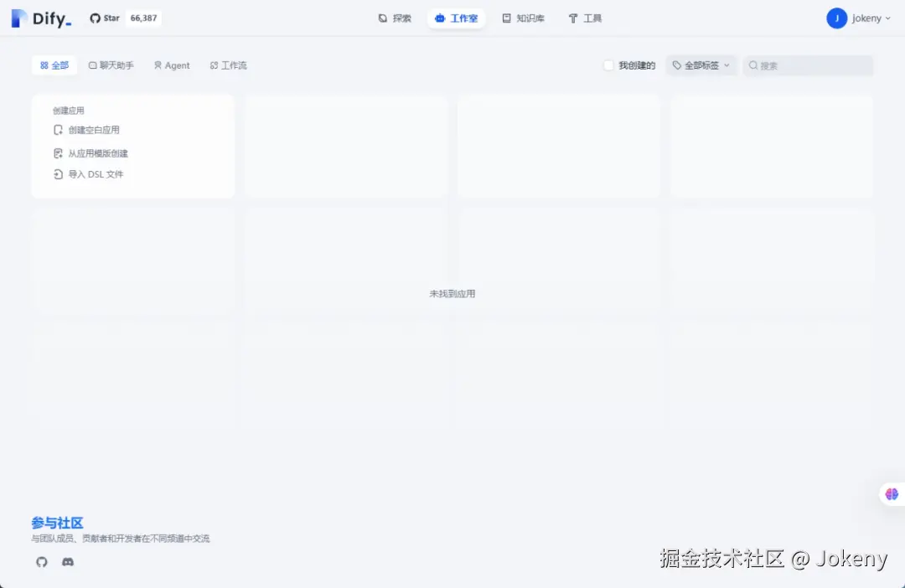Click the 创建应用 label

(x=68, y=111)
